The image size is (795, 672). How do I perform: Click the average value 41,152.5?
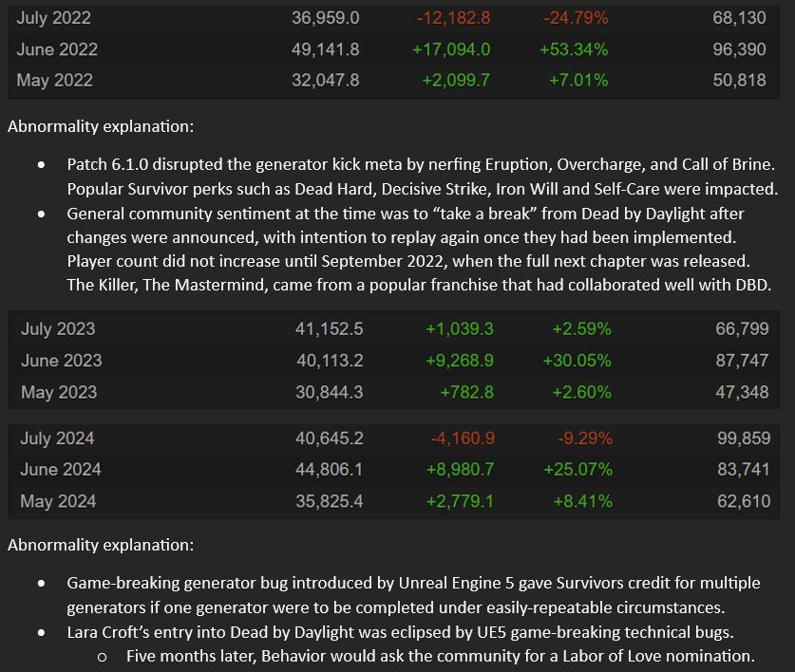(x=330, y=329)
